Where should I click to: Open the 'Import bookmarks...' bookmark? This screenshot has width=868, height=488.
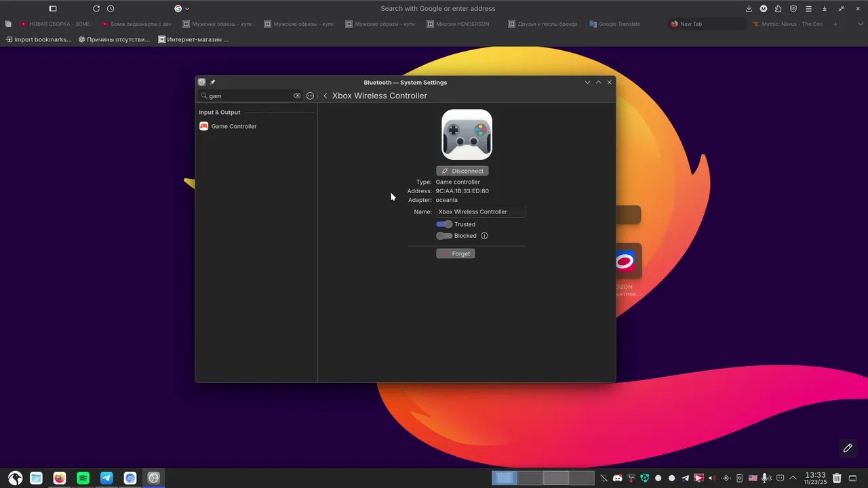(39, 39)
